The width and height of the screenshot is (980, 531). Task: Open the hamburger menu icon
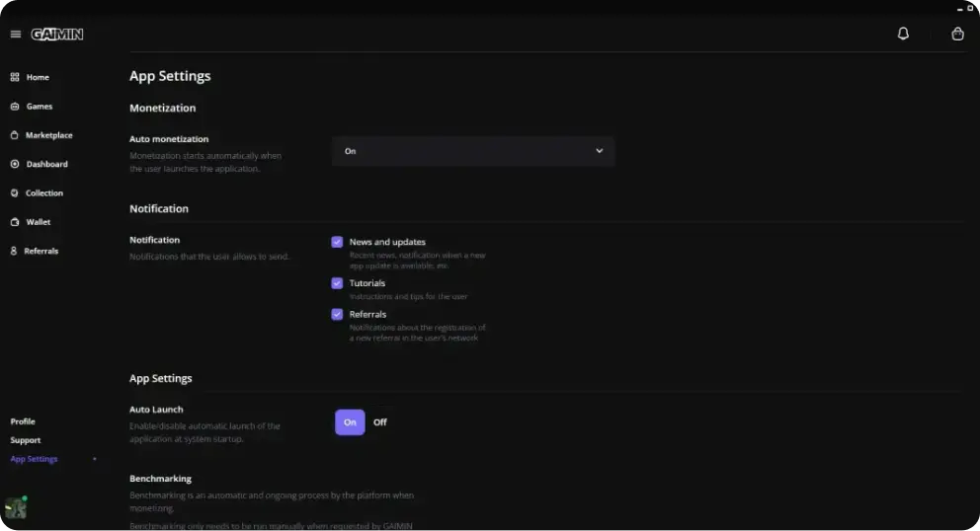point(15,35)
